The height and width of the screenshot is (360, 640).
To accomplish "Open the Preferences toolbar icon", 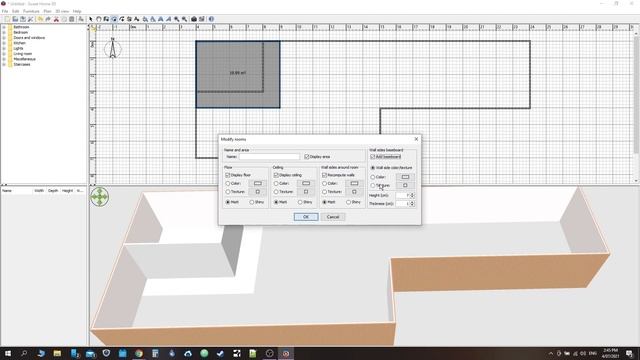I will (x=30, y=19).
